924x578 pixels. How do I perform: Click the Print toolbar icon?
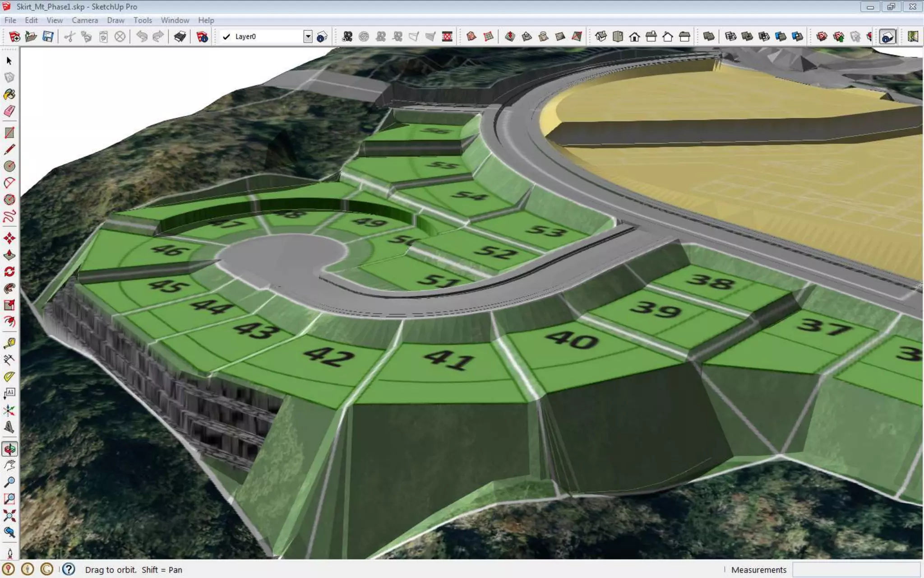point(180,37)
